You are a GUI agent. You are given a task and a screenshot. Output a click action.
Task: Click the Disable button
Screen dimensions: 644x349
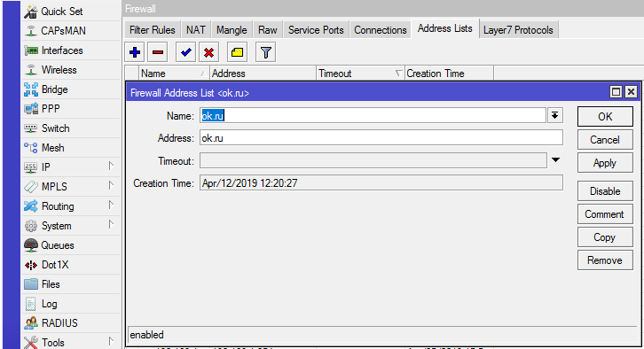point(605,191)
